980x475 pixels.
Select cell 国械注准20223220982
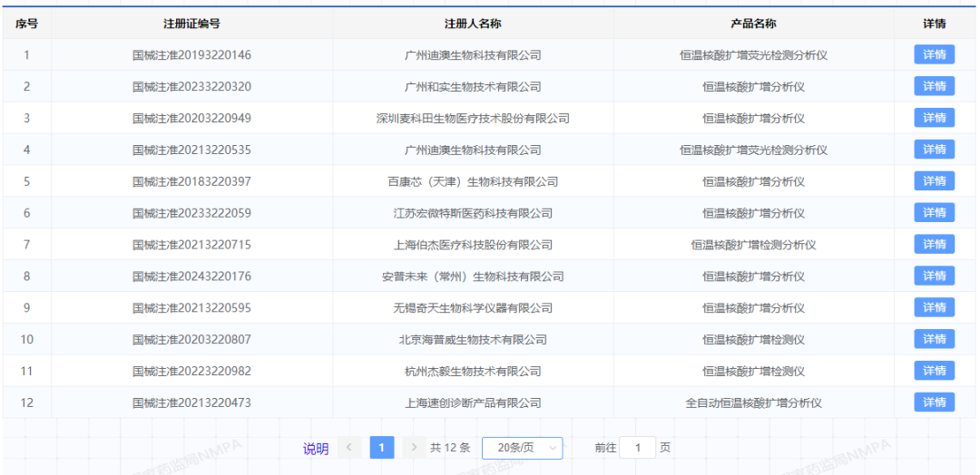[x=191, y=372]
